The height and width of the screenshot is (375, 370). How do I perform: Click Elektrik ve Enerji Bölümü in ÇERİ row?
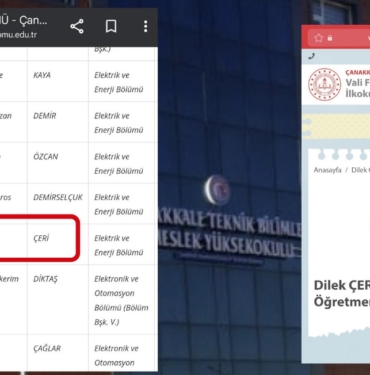coord(119,245)
